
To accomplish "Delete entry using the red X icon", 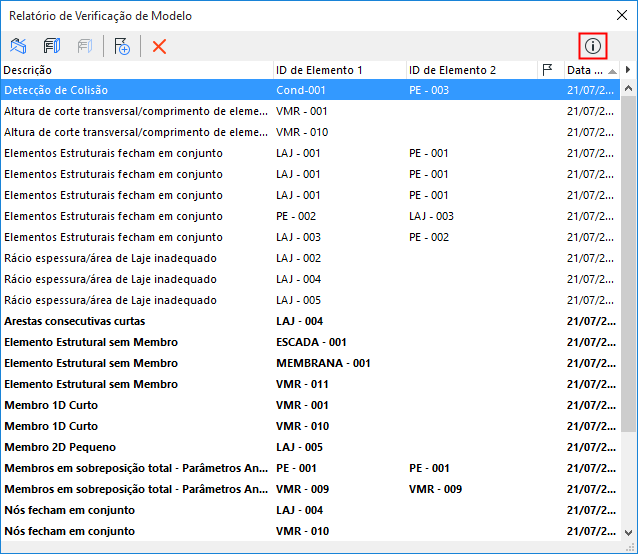I will tap(159, 46).
